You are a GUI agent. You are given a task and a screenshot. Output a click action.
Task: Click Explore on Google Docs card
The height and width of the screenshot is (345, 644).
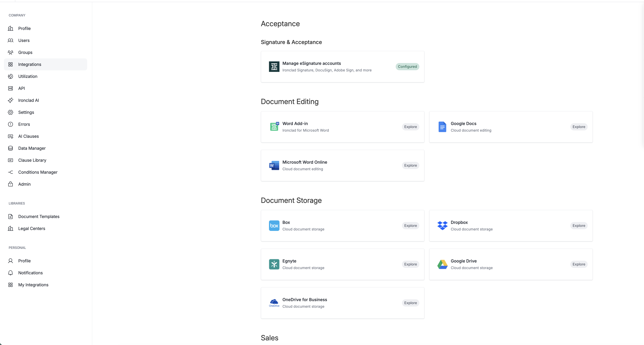click(579, 127)
